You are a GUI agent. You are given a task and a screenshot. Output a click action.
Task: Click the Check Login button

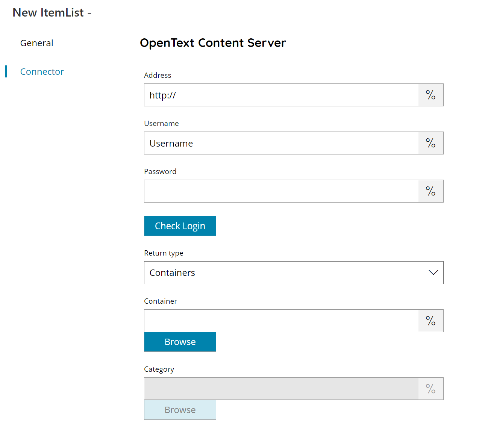coord(180,226)
